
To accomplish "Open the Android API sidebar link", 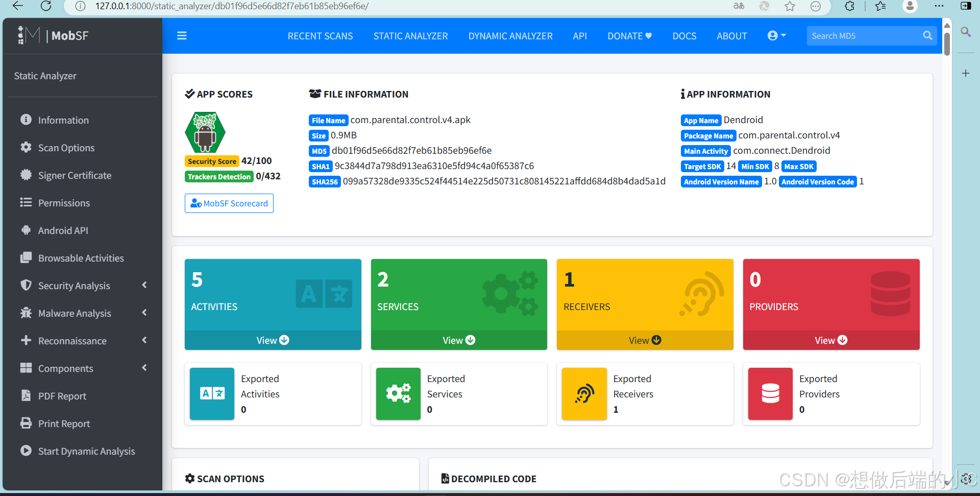I will click(63, 230).
